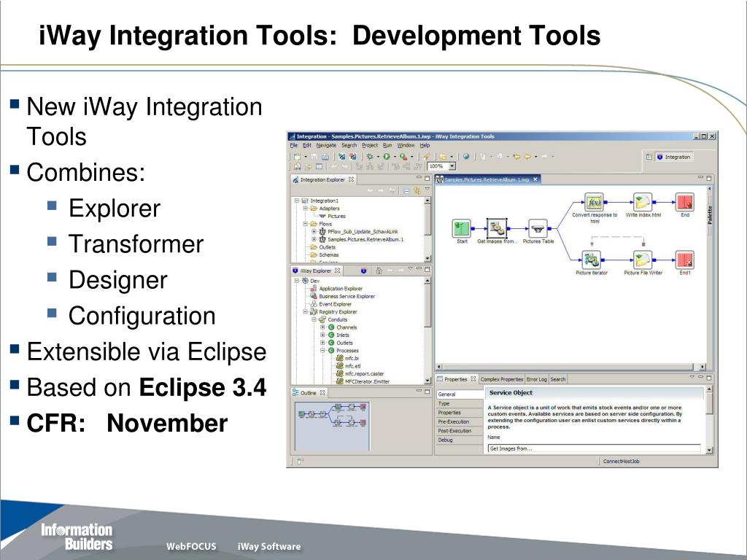Click the Home icon in iWay Explorer toolbar
This screenshot has height=560, width=747.
[379, 271]
